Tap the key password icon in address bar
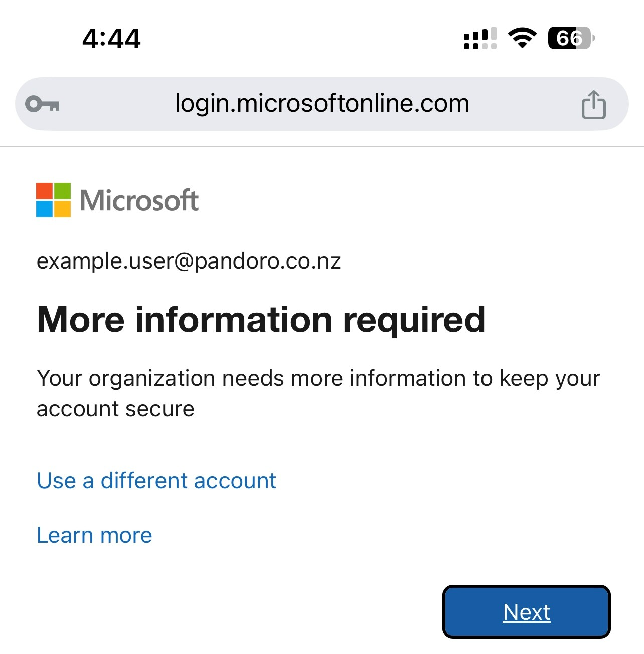 43,104
